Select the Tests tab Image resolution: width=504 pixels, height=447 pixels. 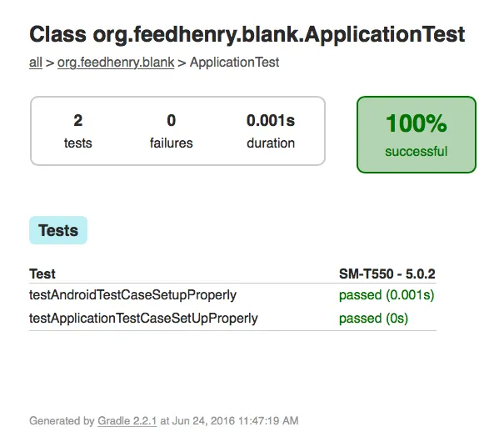58,231
